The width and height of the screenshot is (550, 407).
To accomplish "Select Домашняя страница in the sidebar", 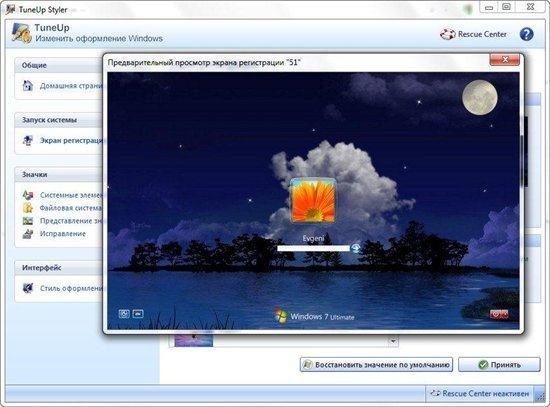I will [x=72, y=86].
